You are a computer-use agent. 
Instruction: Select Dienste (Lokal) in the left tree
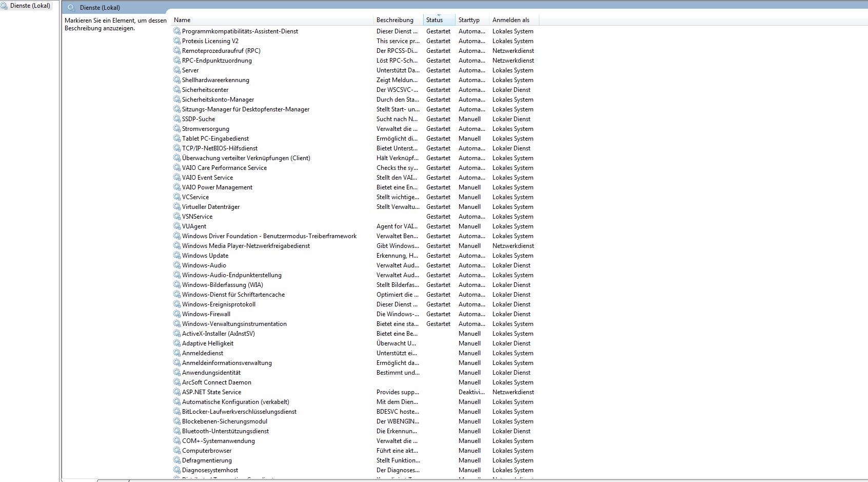tap(30, 6)
